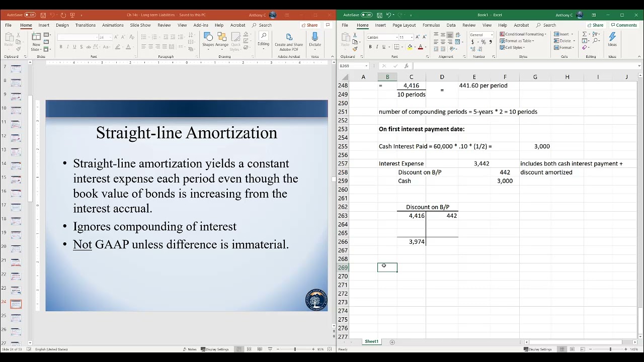Open Conditional Formatting dropdown
Viewport: 644px width, 362px height.
[x=523, y=34]
